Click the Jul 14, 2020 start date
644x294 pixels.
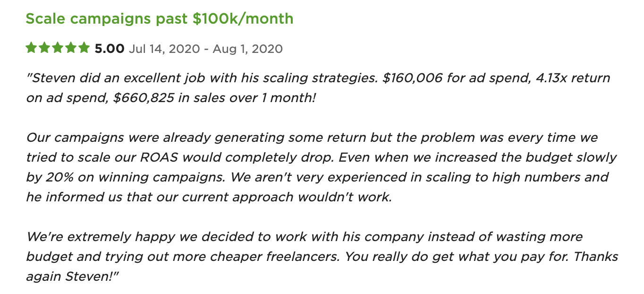164,49
